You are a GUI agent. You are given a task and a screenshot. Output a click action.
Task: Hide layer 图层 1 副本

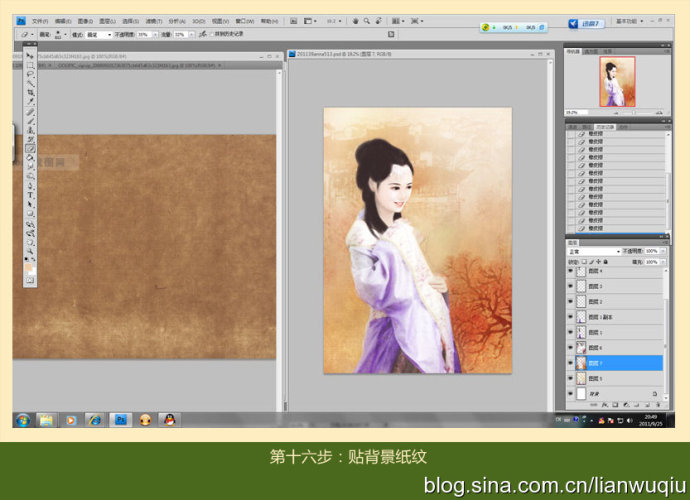571,317
